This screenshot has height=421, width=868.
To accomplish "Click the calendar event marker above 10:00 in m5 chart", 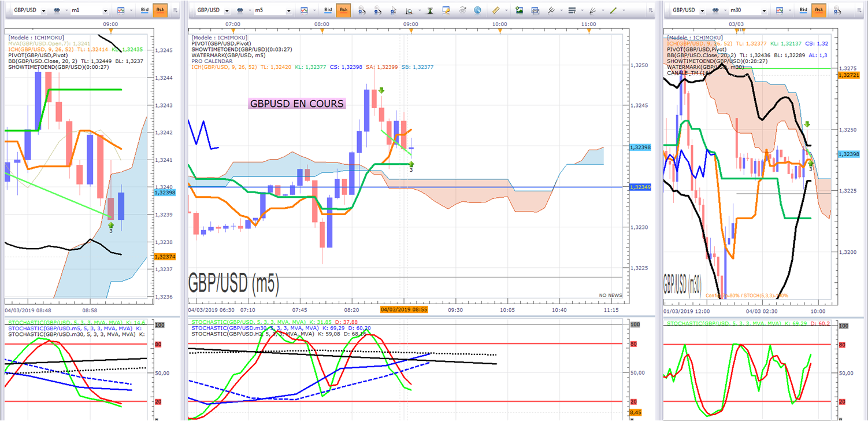I will 499,32.
